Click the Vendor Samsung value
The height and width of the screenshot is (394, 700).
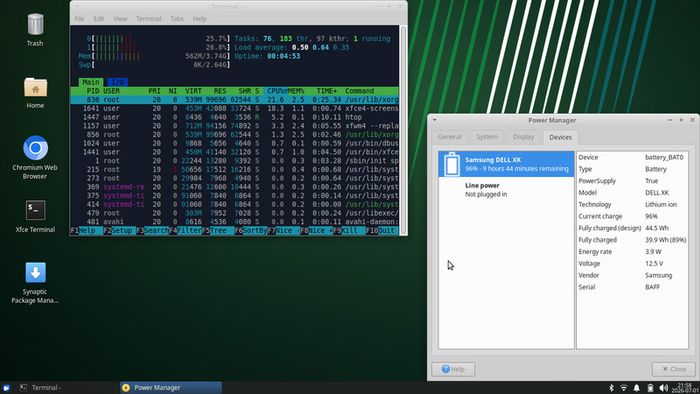click(x=658, y=275)
